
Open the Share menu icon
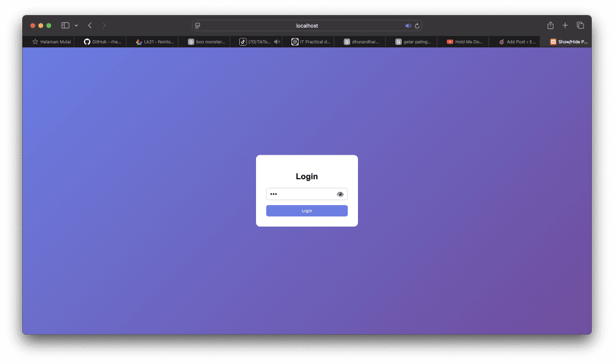pyautogui.click(x=550, y=25)
